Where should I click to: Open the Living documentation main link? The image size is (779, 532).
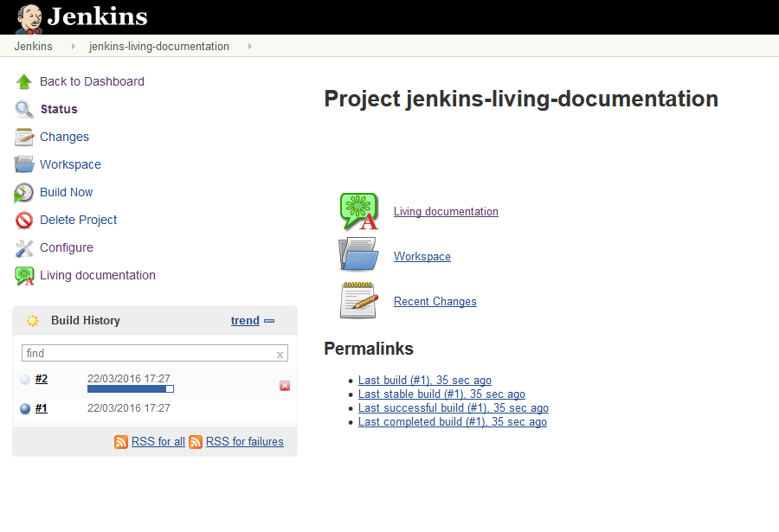pos(446,212)
